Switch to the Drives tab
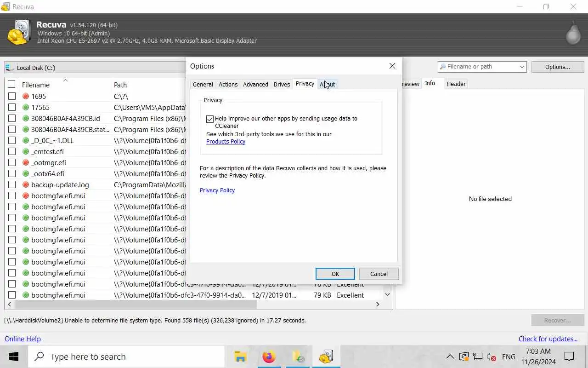Viewport: 588px width, 368px height. [282, 84]
